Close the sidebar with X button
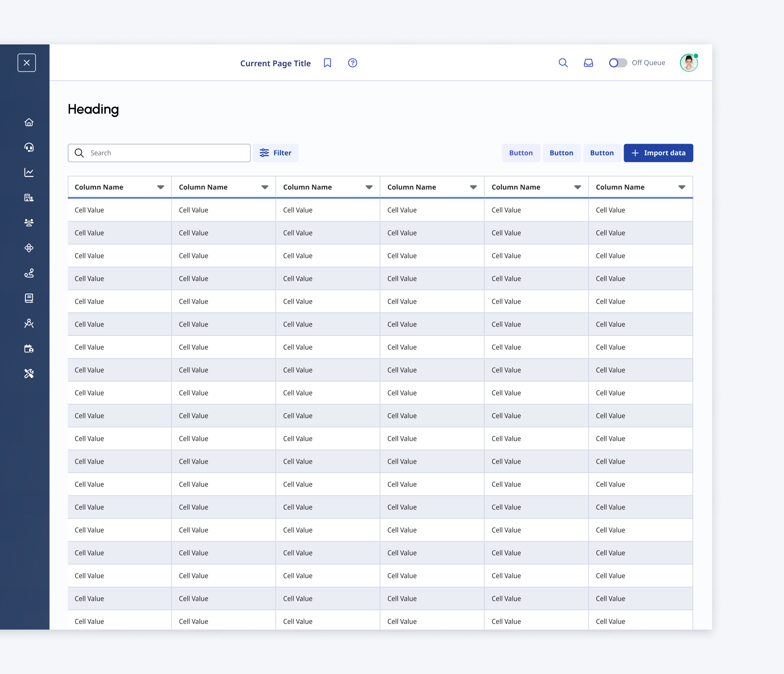 coord(27,63)
